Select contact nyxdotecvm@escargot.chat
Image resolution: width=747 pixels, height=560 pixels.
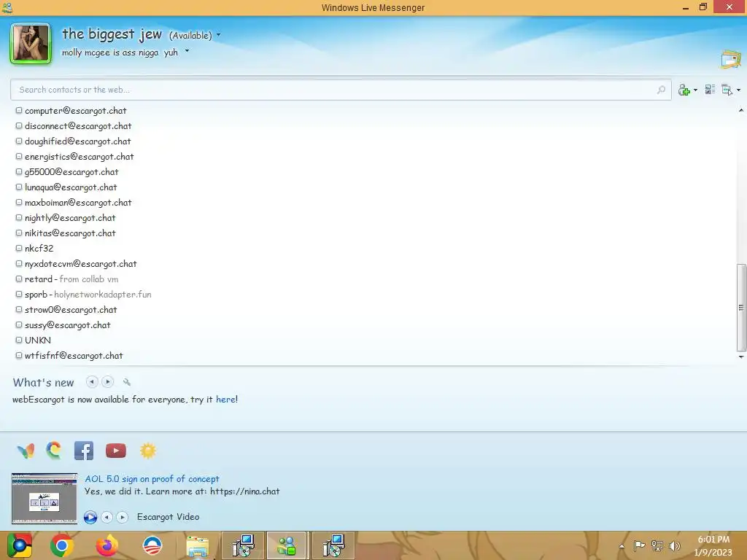point(80,263)
